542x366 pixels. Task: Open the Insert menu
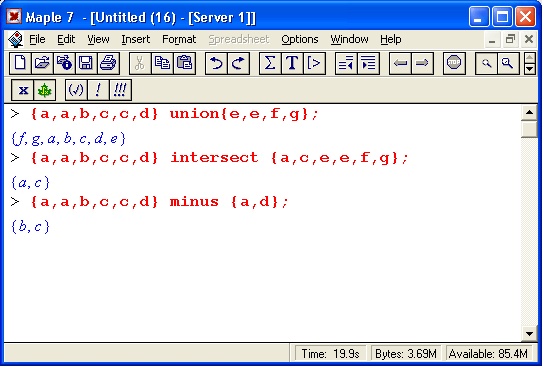coord(136,39)
